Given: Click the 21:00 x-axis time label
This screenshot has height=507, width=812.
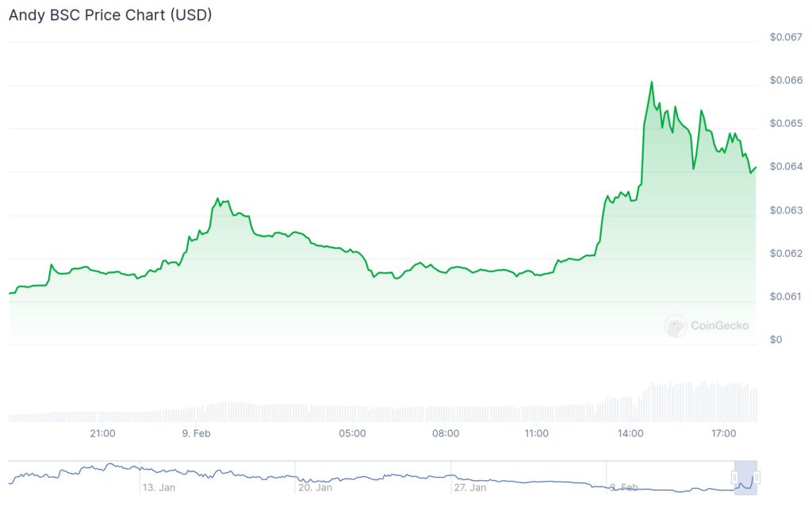Looking at the screenshot, I should pyautogui.click(x=103, y=433).
